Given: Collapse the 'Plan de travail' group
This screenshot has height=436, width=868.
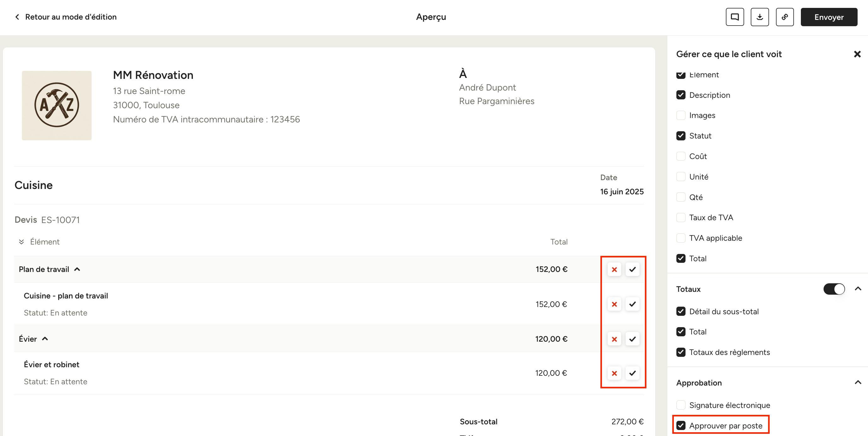Looking at the screenshot, I should coord(77,269).
